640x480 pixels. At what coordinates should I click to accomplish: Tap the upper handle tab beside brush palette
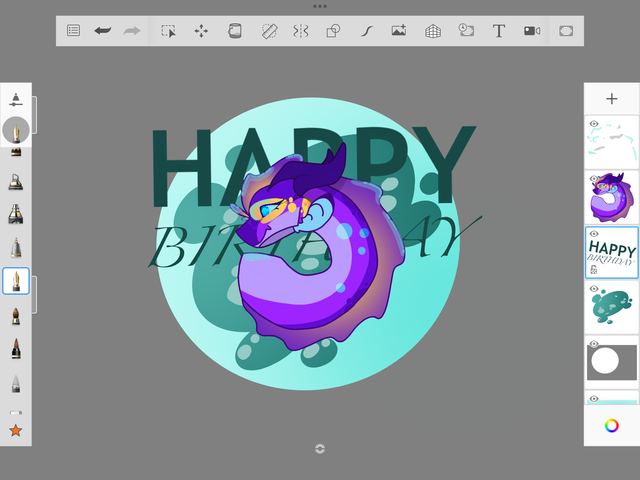tap(35, 115)
